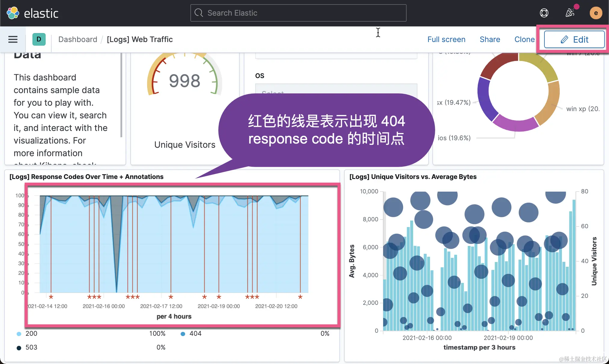The image size is (609, 364).
Task: Open the hamburger navigation menu
Action: pyautogui.click(x=13, y=39)
